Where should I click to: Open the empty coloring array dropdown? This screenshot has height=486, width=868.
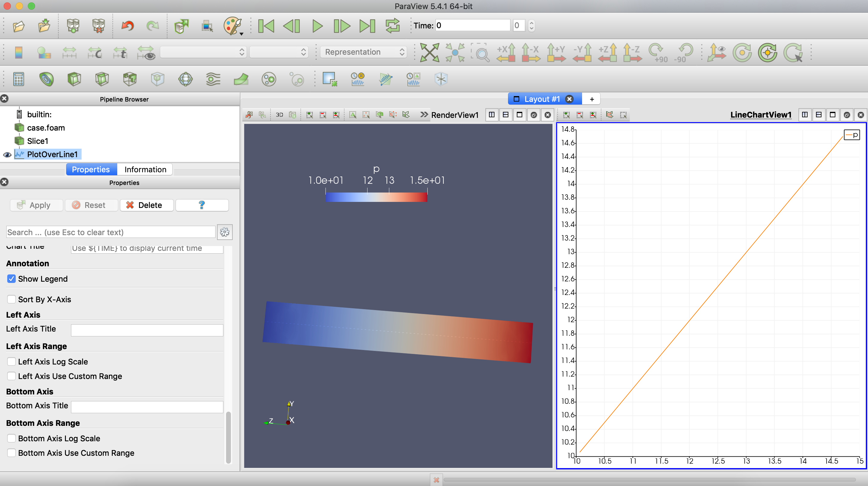coord(203,52)
